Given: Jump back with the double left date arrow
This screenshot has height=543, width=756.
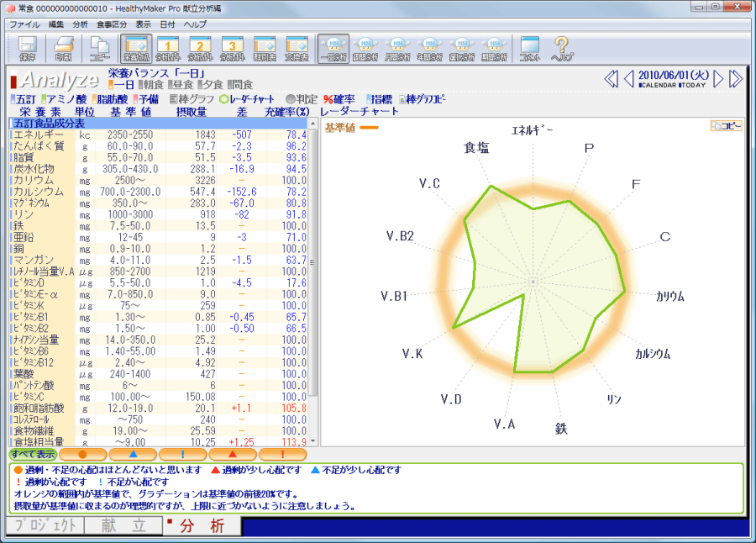Looking at the screenshot, I should pos(611,79).
